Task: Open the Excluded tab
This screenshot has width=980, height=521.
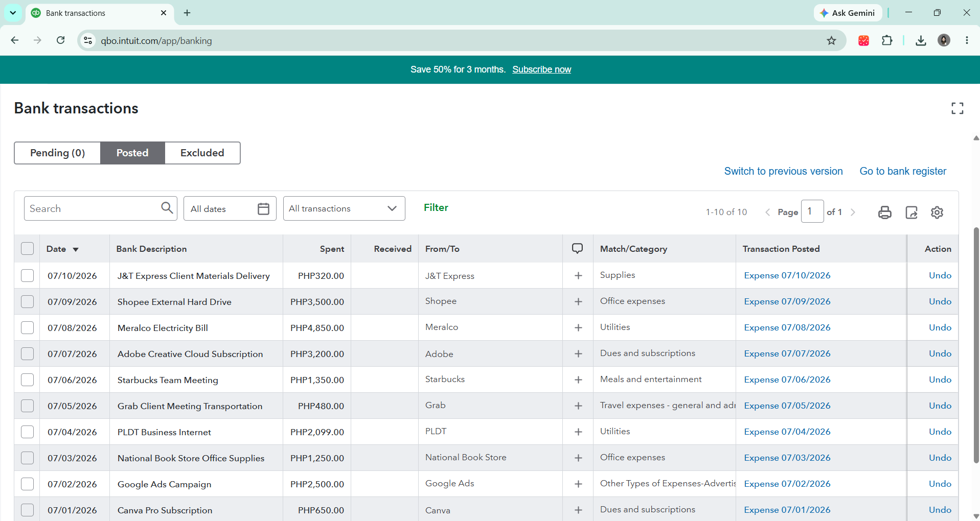Action: [202, 153]
